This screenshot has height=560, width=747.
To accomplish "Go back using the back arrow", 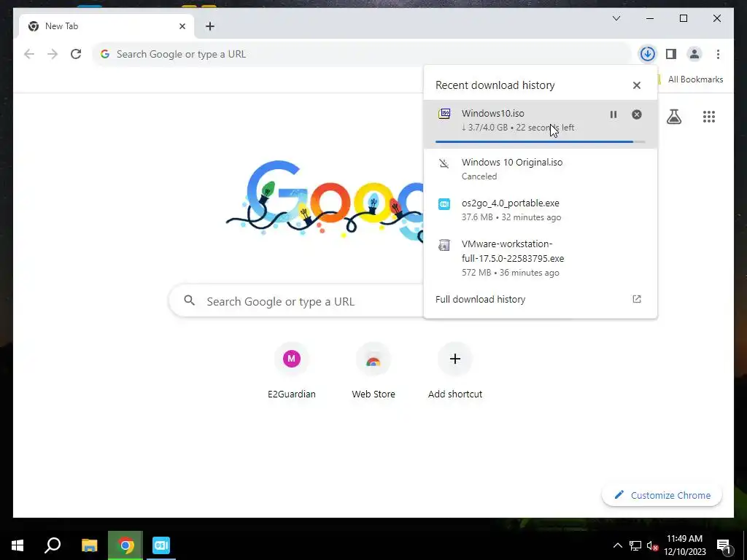I will click(29, 54).
